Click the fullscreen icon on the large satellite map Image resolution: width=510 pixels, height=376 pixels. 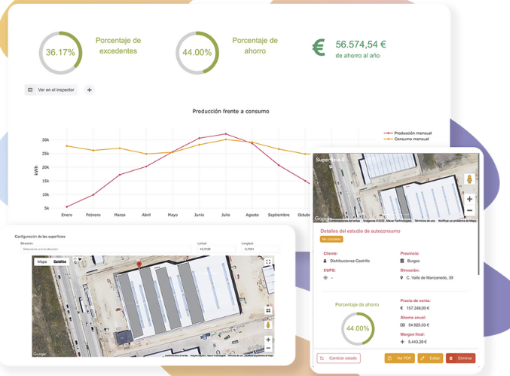(268, 262)
